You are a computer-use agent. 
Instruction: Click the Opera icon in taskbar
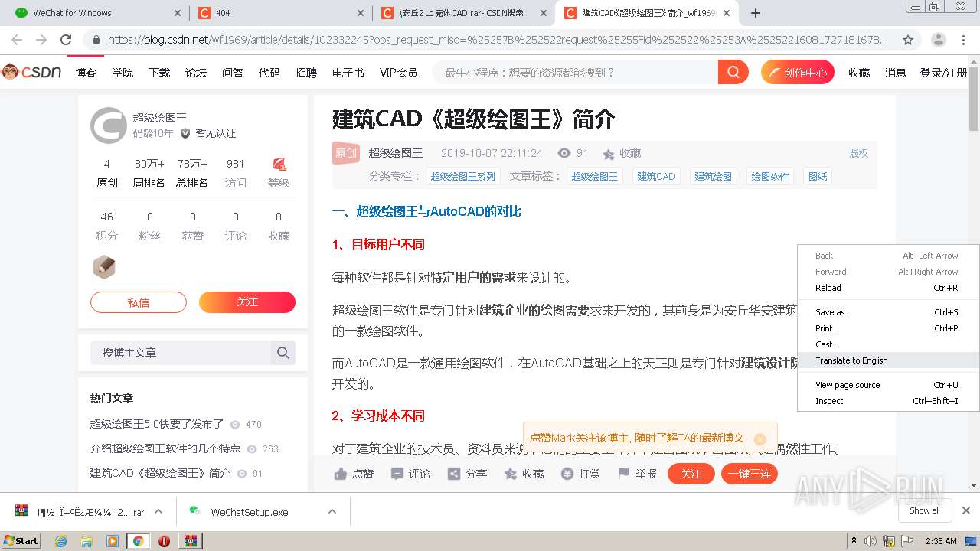(x=164, y=541)
